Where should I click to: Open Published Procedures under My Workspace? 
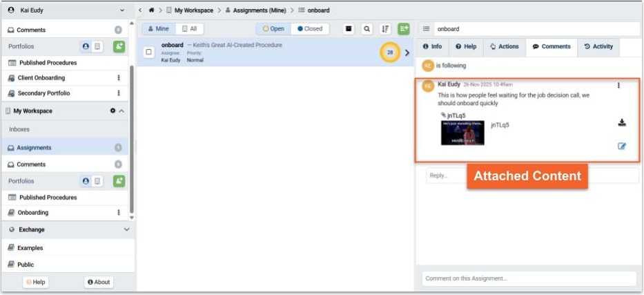pyautogui.click(x=48, y=198)
